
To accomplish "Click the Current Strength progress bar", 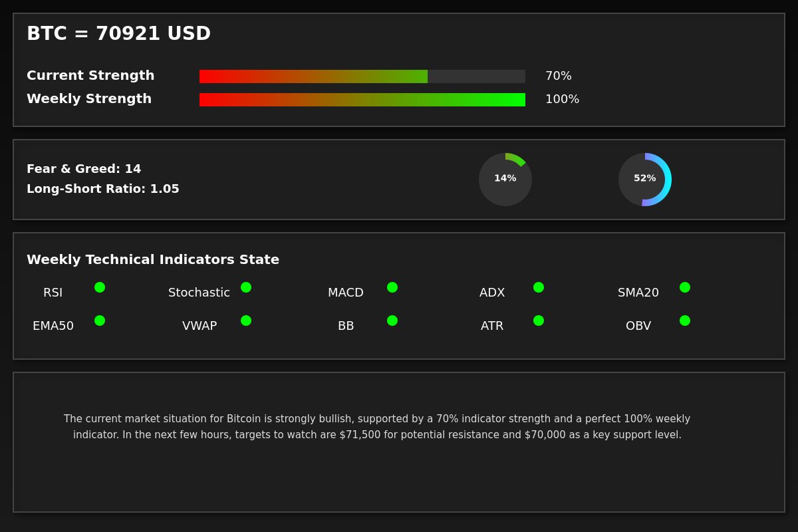I will click(362, 76).
